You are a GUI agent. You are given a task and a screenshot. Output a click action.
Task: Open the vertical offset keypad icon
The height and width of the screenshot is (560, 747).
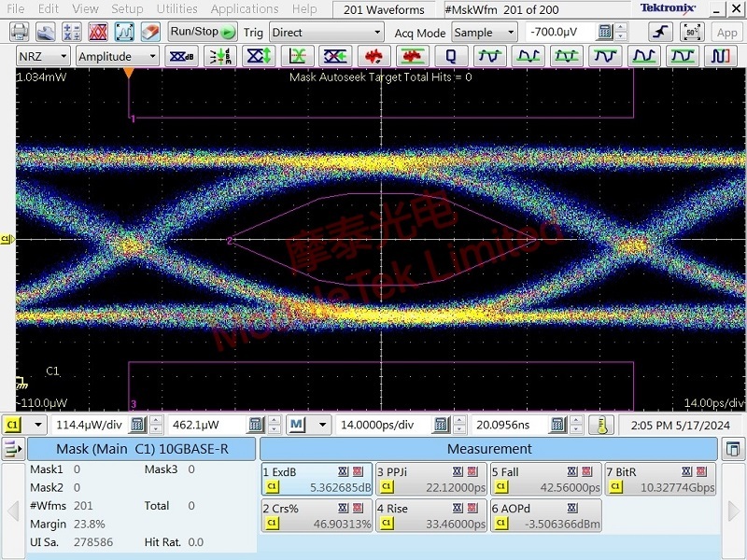pos(252,425)
